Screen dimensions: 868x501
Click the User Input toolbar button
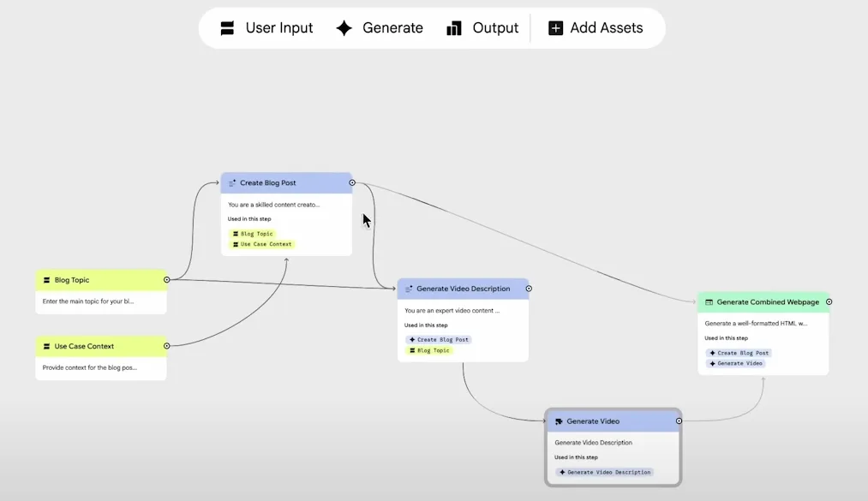(x=266, y=27)
